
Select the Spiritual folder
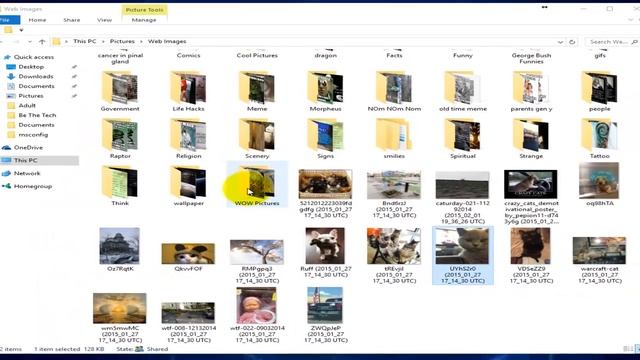pos(462,139)
